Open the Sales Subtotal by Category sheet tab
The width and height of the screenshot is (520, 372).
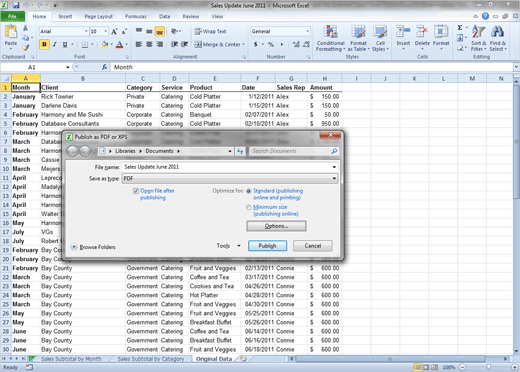(x=151, y=359)
